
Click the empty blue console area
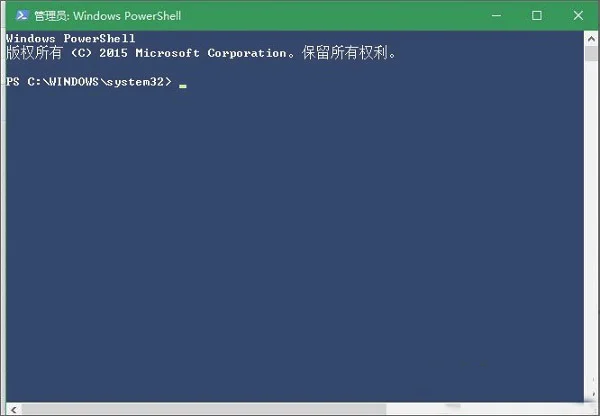click(x=295, y=245)
